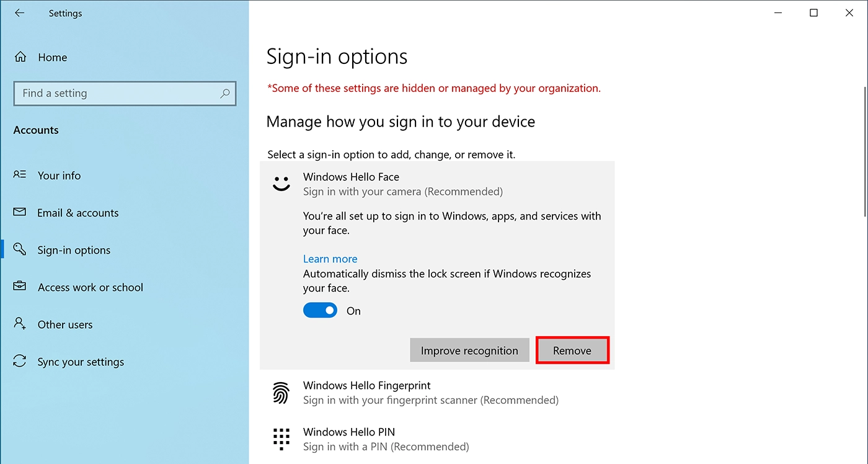Click the Sign-in options key icon
868x464 pixels.
(x=20, y=250)
